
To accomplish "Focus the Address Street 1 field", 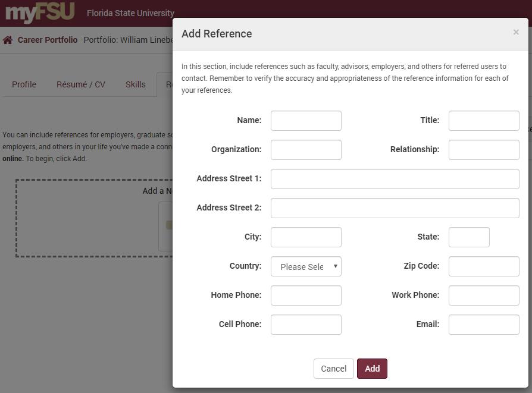I will (x=395, y=179).
